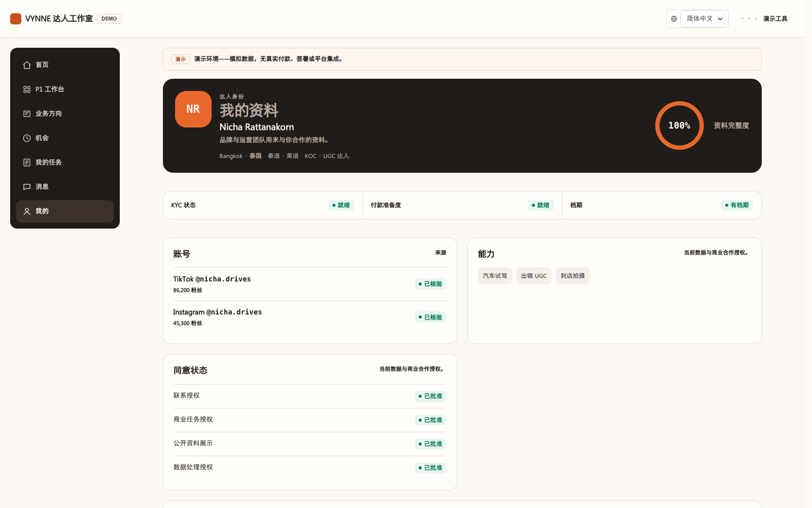Click the 同意状态 card heading

(x=190, y=370)
